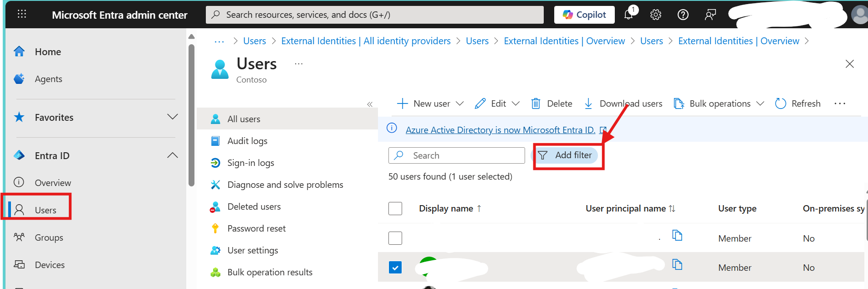Focus the users Search field
Image resolution: width=868 pixels, height=289 pixels.
456,155
